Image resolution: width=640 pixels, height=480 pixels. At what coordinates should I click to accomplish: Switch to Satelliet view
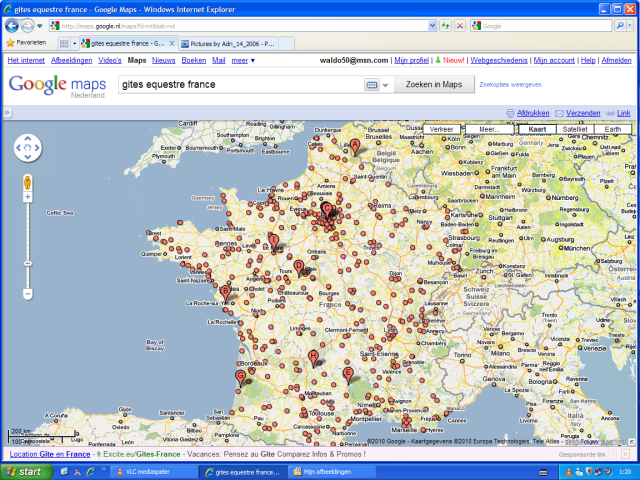(575, 129)
